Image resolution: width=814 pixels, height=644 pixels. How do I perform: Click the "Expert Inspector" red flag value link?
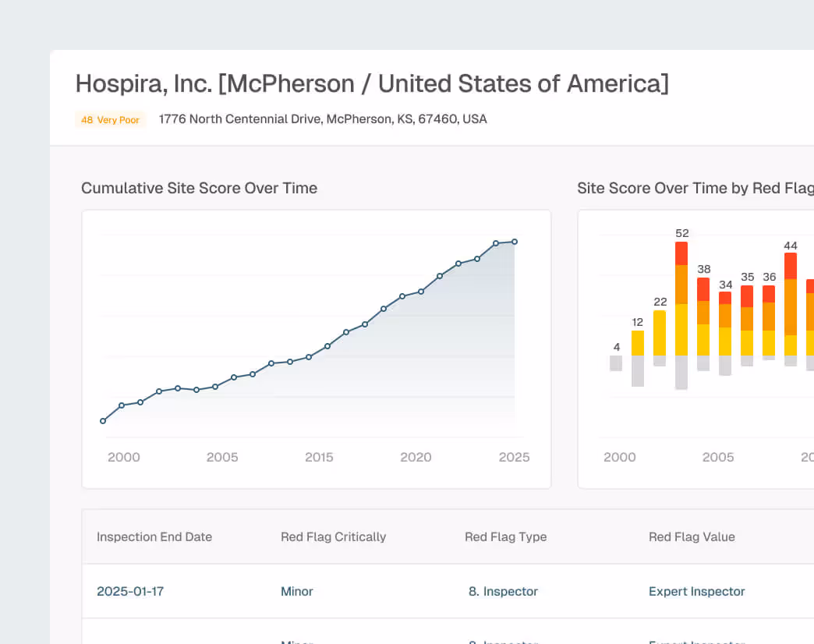pyautogui.click(x=696, y=591)
